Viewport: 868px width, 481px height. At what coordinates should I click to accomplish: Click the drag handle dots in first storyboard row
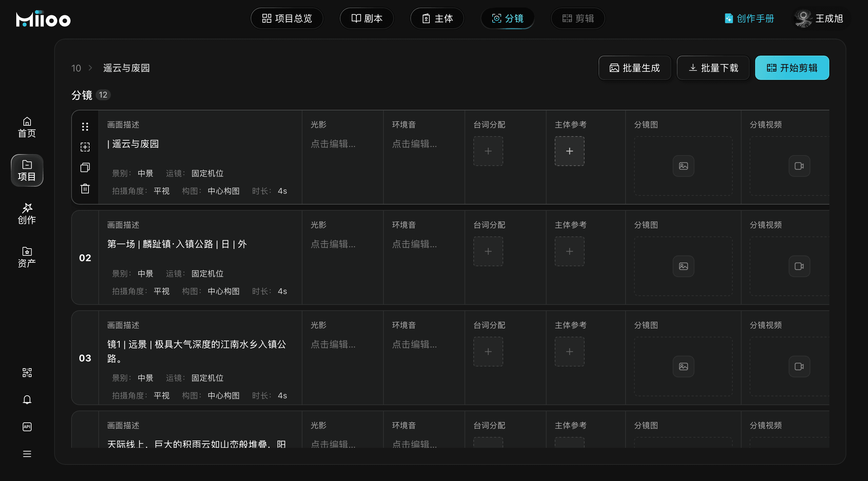pyautogui.click(x=85, y=127)
